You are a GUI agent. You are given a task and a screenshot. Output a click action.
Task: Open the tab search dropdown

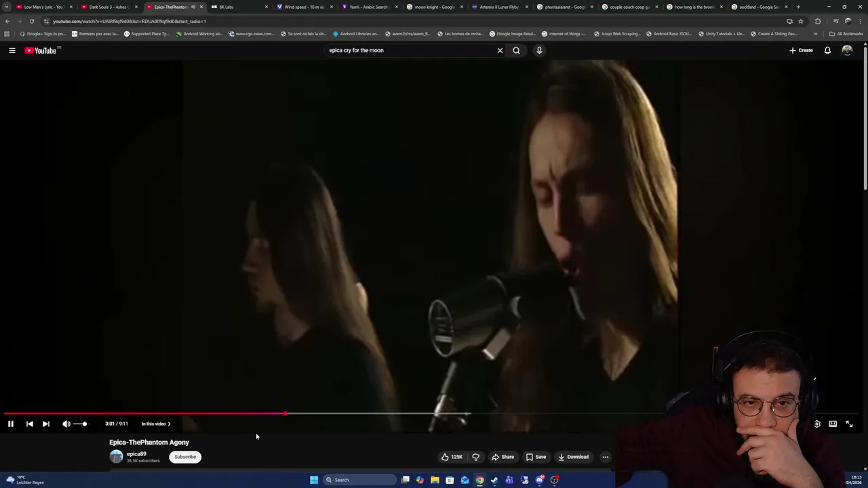[x=7, y=7]
